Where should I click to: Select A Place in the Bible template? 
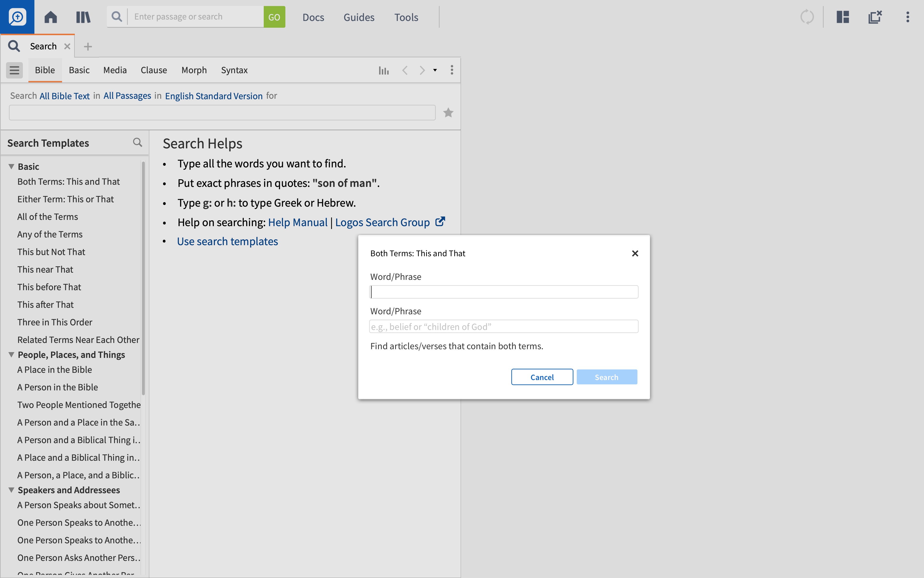pyautogui.click(x=55, y=370)
